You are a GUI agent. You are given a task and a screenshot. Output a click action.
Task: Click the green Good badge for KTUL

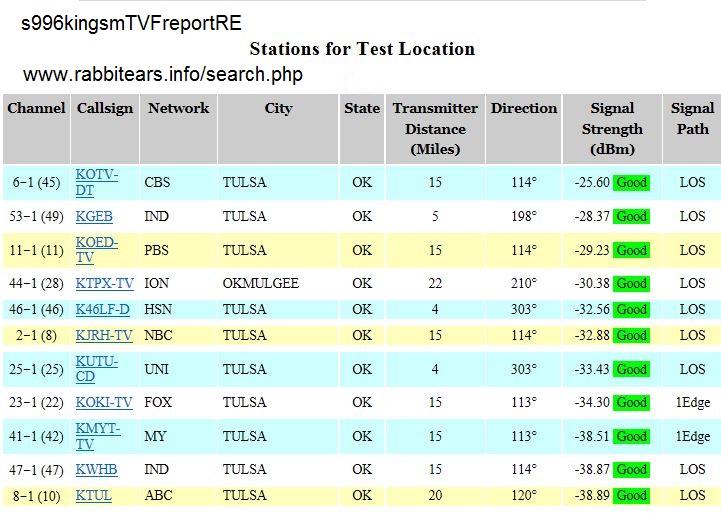pyautogui.click(x=631, y=496)
